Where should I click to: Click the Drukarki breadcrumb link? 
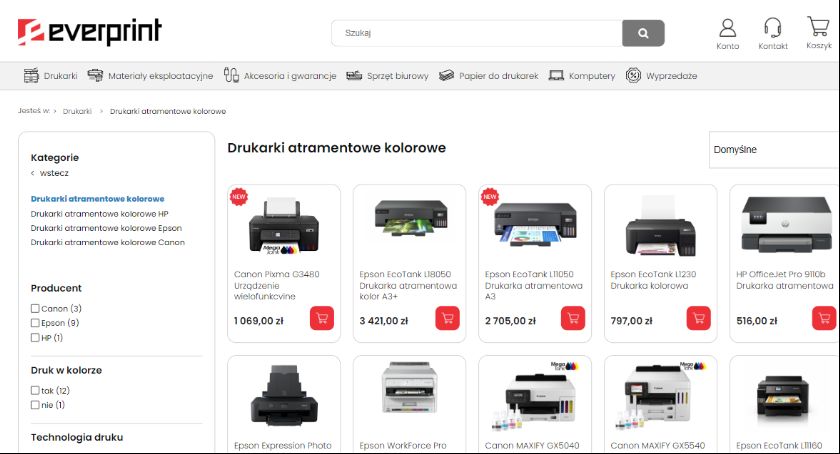point(77,111)
